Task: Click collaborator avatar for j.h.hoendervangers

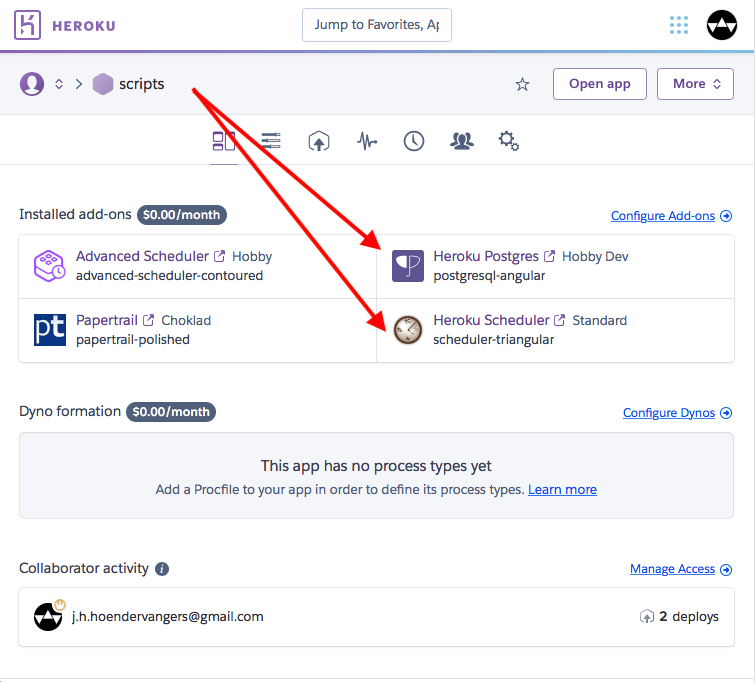Action: [48, 616]
